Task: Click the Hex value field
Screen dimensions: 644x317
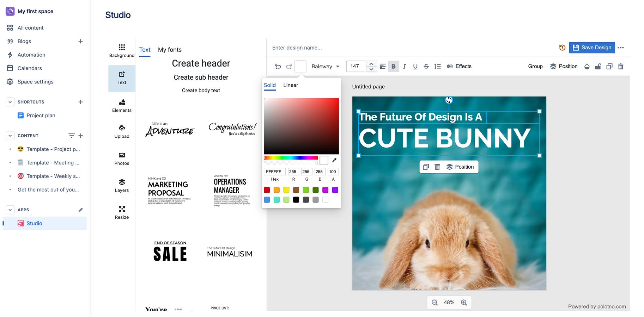Action: click(275, 172)
